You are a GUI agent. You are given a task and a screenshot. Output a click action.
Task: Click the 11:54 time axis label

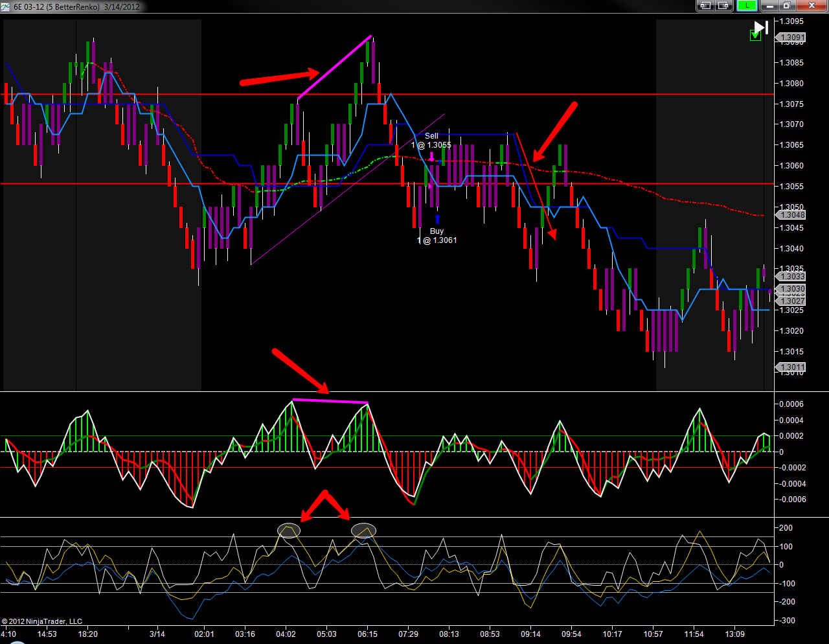pos(694,634)
